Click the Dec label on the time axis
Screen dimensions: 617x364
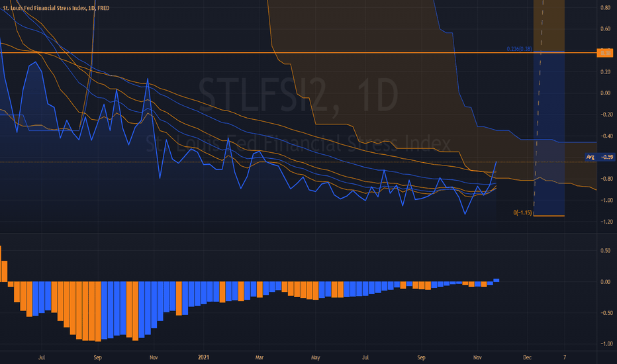527,357
